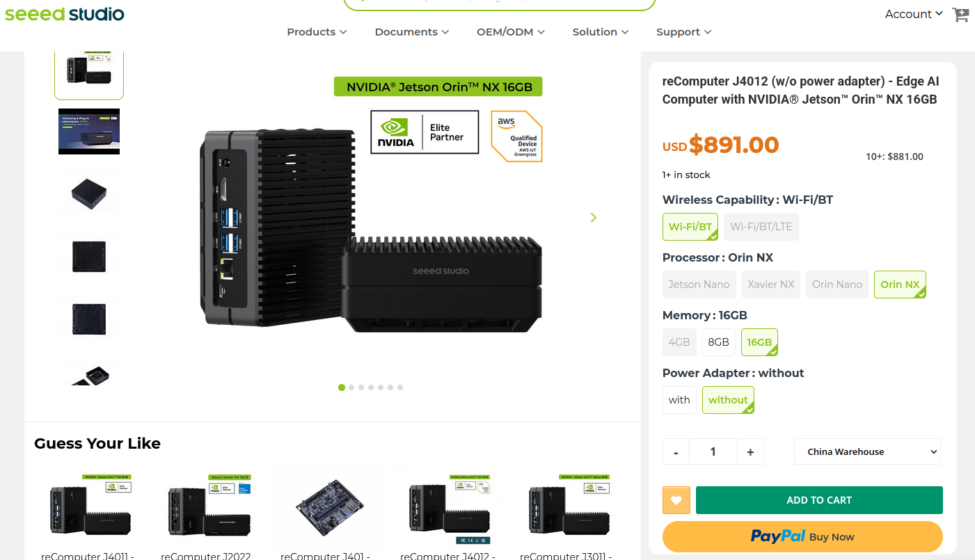The width and height of the screenshot is (975, 560).
Task: Open the shopping cart icon
Action: [960, 15]
